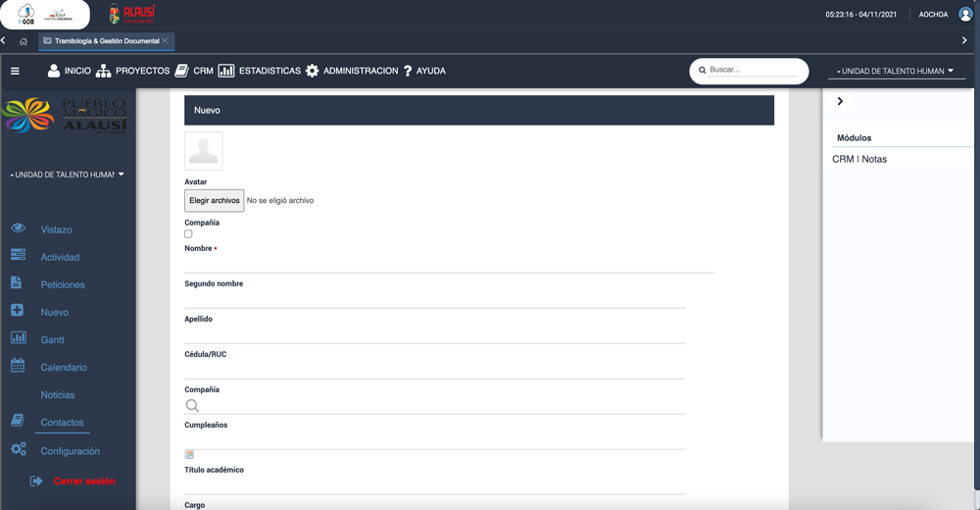Open Calendario in the sidebar

[64, 367]
